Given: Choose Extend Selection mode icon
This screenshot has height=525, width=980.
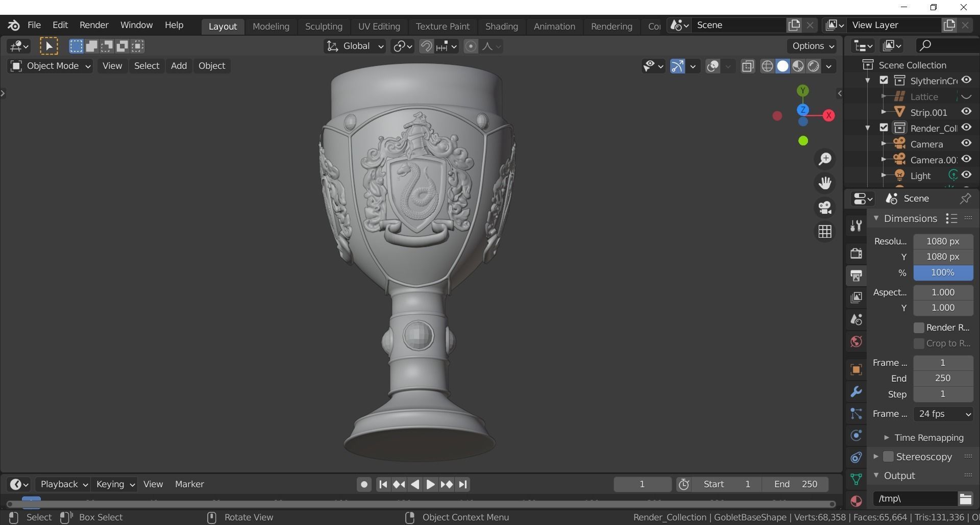Looking at the screenshot, I should tap(91, 46).
